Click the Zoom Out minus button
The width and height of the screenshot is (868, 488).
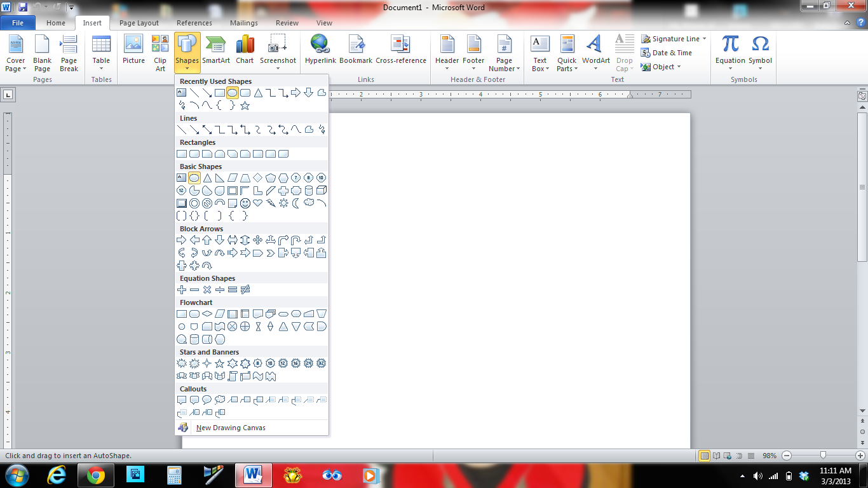(x=787, y=456)
